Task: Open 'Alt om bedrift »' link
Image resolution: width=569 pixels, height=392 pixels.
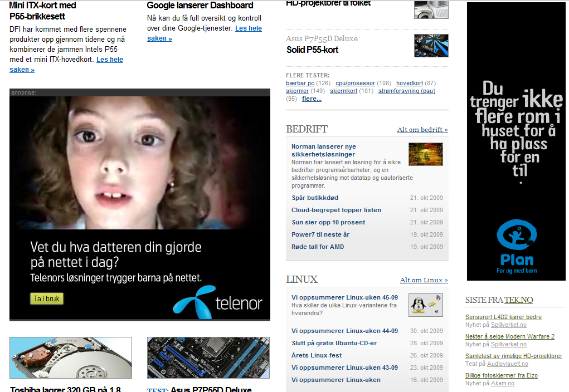Action: tap(422, 130)
